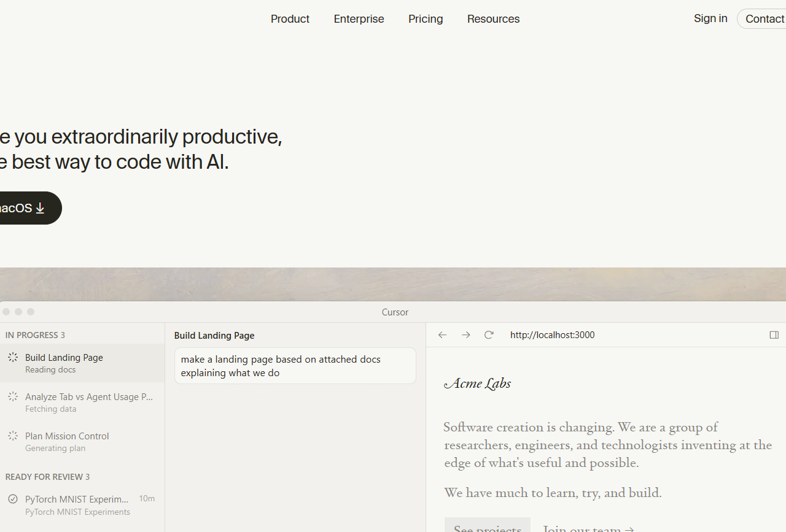Open the Resources navigation menu
Viewport: 786px width, 532px height.
[x=493, y=18]
